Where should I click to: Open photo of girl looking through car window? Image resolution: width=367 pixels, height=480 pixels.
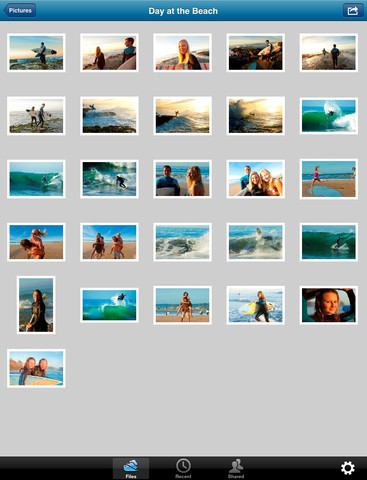329,305
